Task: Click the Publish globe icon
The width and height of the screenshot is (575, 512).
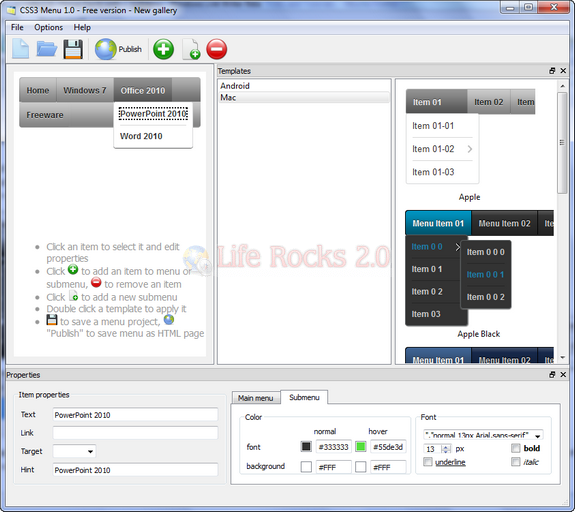Action: click(106, 49)
